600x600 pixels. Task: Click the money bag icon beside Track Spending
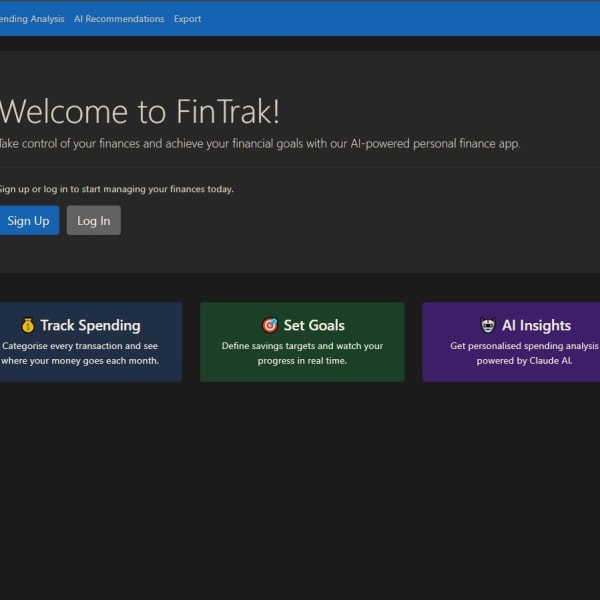pyautogui.click(x=28, y=325)
